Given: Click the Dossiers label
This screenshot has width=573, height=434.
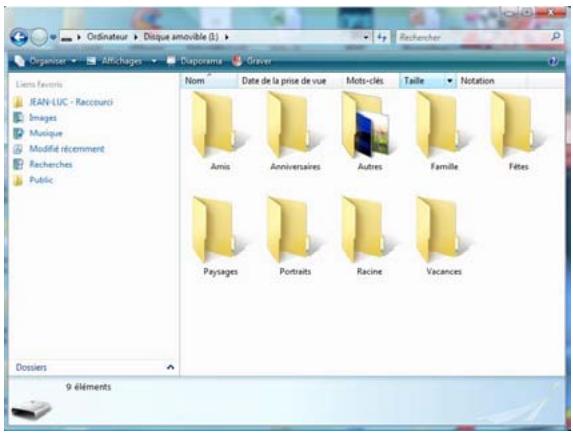Looking at the screenshot, I should click(31, 367).
